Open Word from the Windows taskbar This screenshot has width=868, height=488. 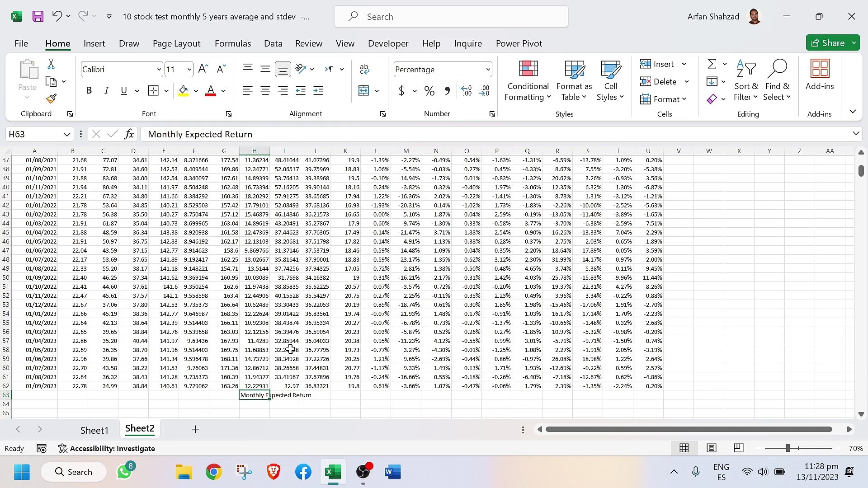pyautogui.click(x=392, y=472)
